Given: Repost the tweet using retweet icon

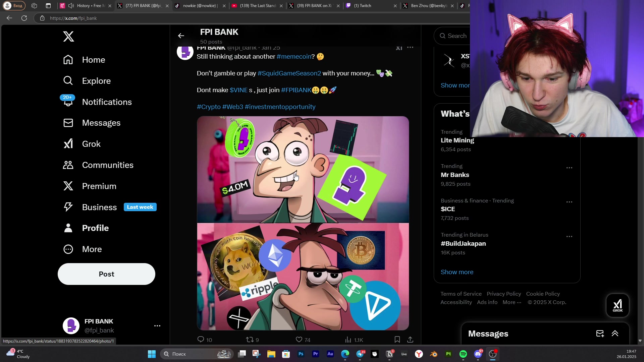Looking at the screenshot, I should click(x=250, y=340).
